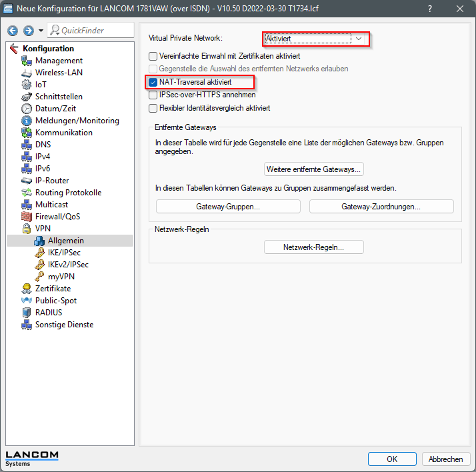
Task: Click the IKEv2/IPSec key icon
Action: 39,265
